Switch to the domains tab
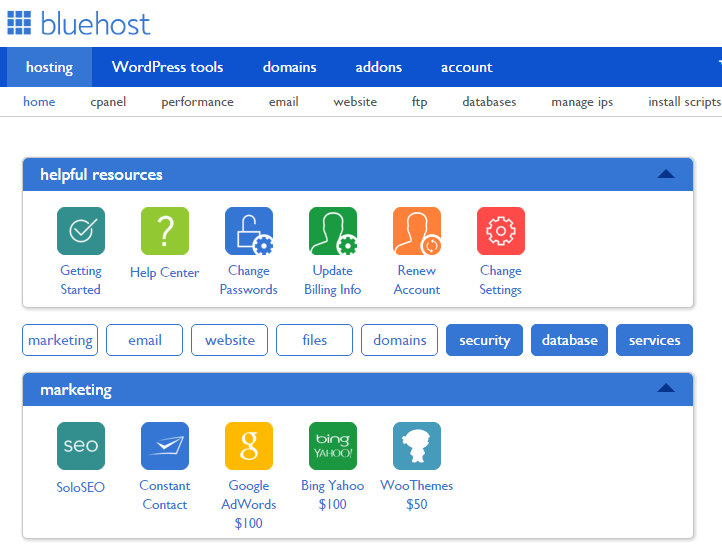Screen dimensions: 722x546 pyautogui.click(x=290, y=67)
